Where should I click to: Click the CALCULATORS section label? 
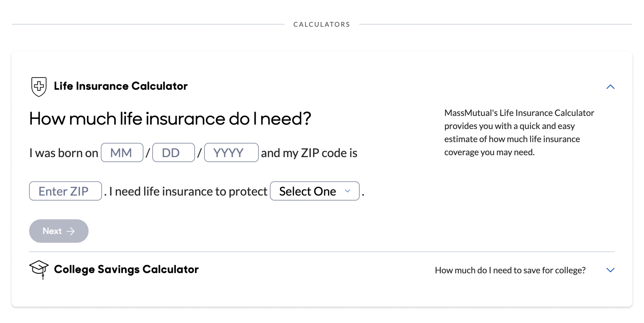(322, 24)
